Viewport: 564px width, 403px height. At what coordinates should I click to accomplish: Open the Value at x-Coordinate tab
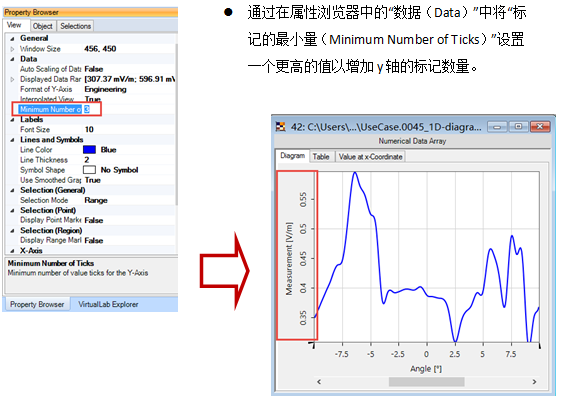tap(370, 157)
